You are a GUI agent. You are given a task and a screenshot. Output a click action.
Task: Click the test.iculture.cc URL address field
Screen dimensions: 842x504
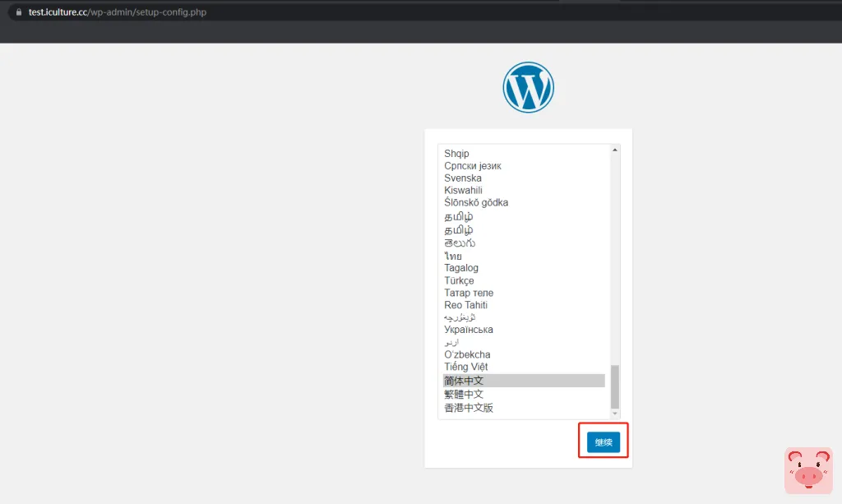118,12
